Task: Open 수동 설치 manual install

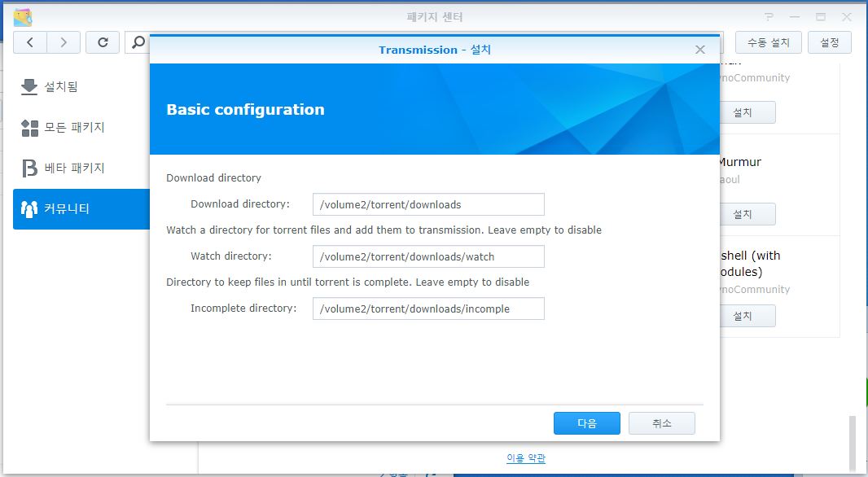Action: (x=769, y=42)
